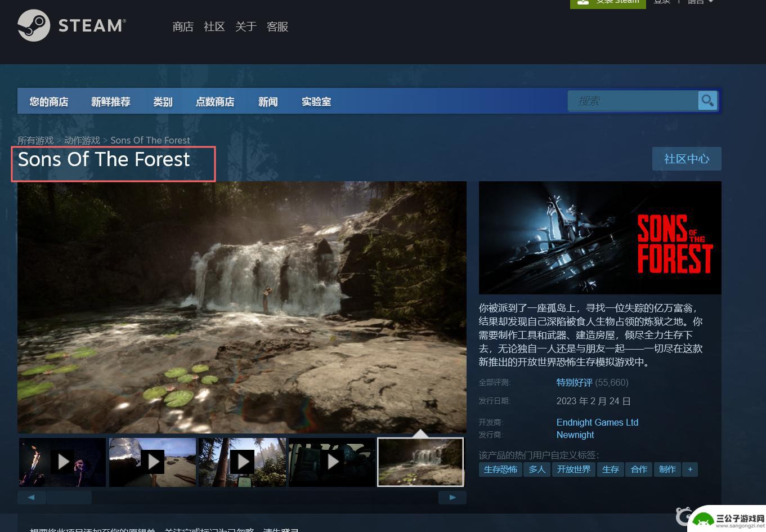This screenshot has height=532, width=766.
Task: Open 点数商店 tab
Action: 215,101
